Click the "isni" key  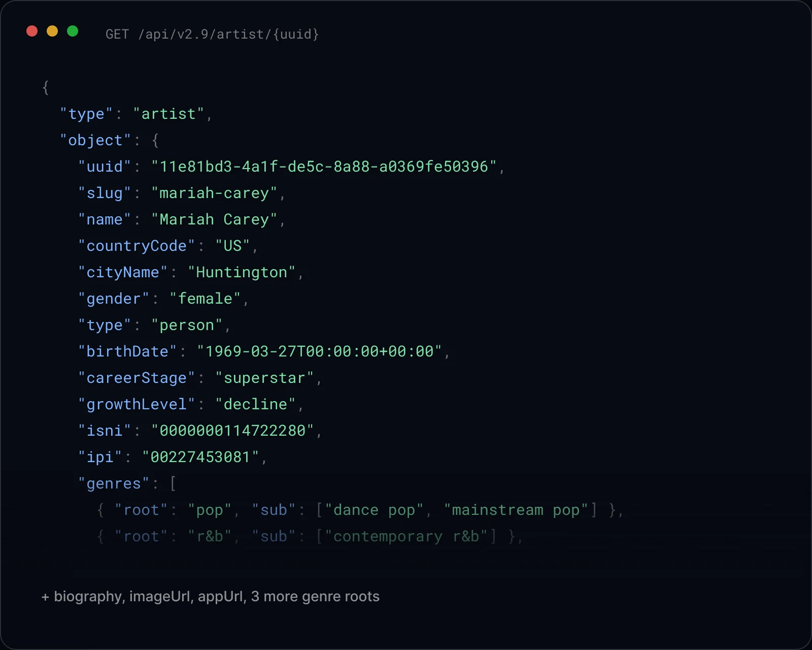[105, 431]
